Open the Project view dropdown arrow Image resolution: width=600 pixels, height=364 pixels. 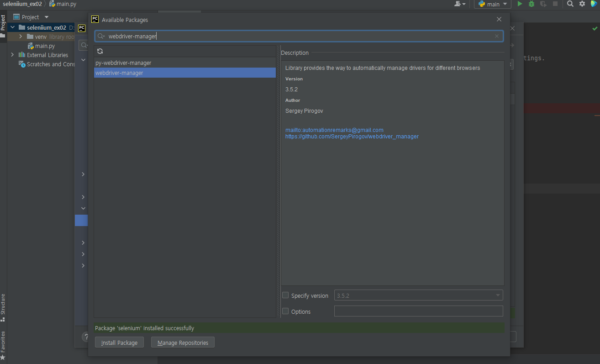click(x=47, y=17)
